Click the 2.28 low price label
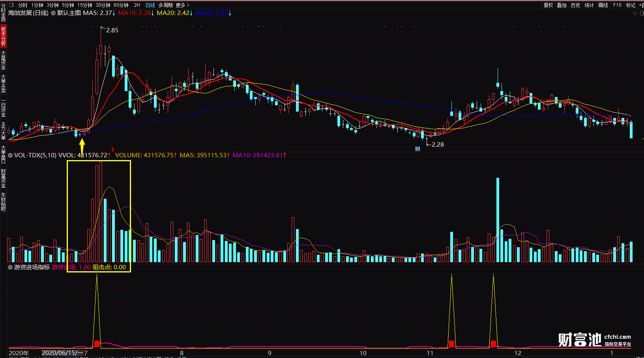644x358 pixels. point(438,145)
